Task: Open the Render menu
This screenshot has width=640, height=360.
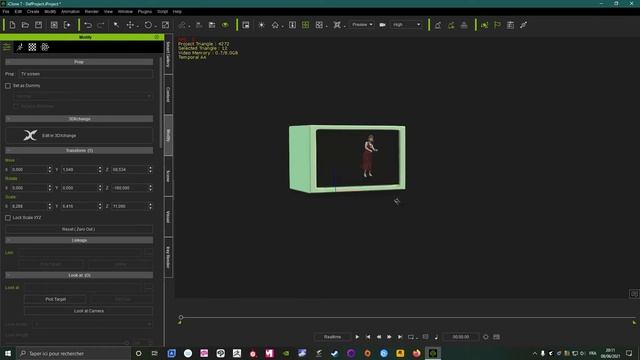Action: [x=92, y=11]
